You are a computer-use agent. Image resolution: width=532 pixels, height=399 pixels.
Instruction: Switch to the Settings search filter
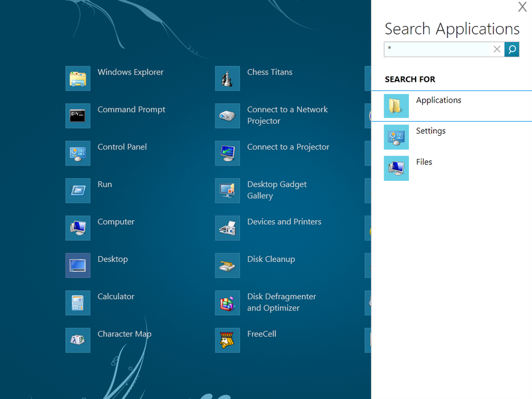(431, 131)
